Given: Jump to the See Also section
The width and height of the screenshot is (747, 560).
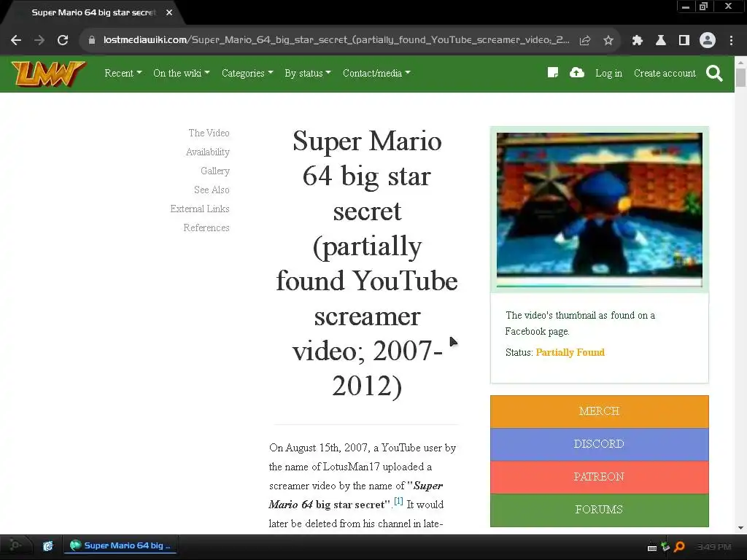Looking at the screenshot, I should point(212,190).
